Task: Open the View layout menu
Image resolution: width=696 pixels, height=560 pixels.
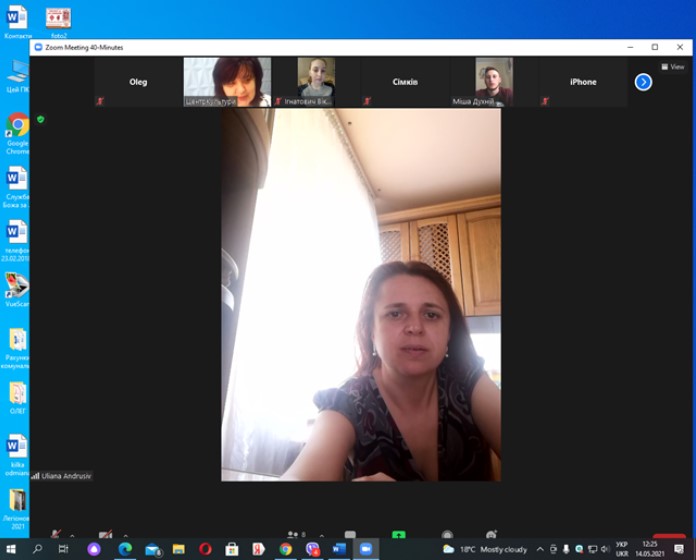Action: pyautogui.click(x=672, y=67)
